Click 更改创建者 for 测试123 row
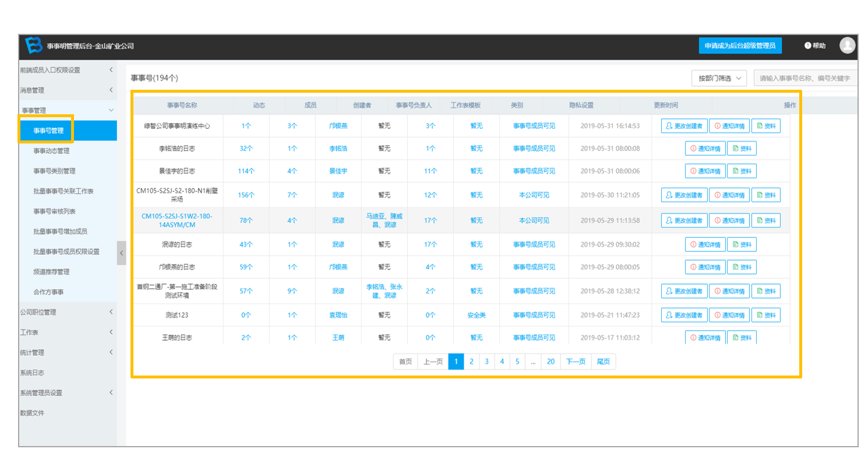 coord(684,315)
